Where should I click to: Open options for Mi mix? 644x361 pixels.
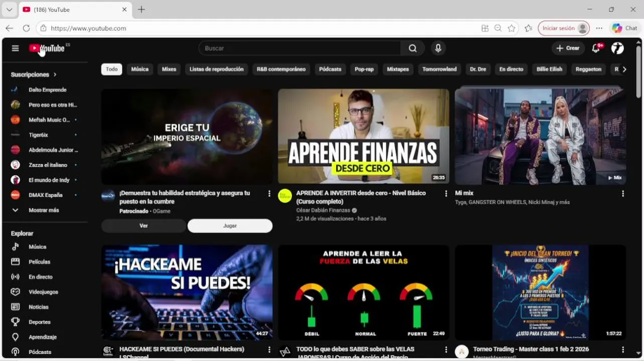623,194
